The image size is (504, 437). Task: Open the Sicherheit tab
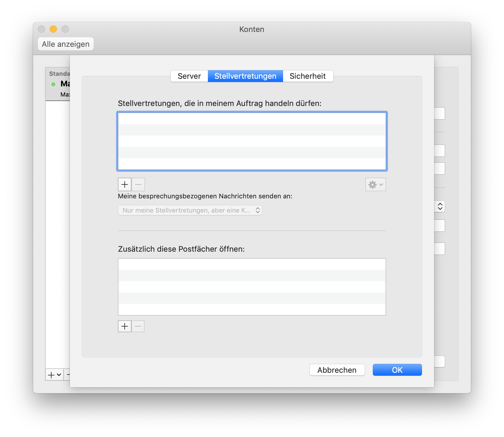(308, 76)
